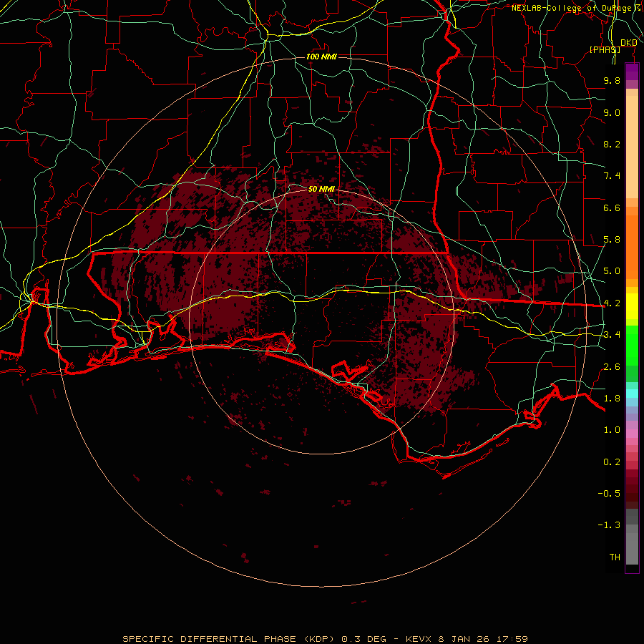Click the bright green swatch in the color bar
Image resolution: width=644 pixels, height=644 pixels.
632,345
